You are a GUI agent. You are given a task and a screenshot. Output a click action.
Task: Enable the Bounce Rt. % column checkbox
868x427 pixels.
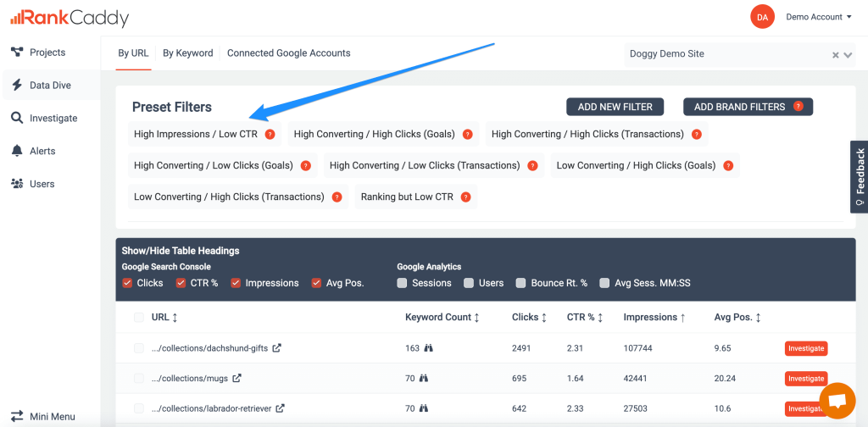coord(521,283)
